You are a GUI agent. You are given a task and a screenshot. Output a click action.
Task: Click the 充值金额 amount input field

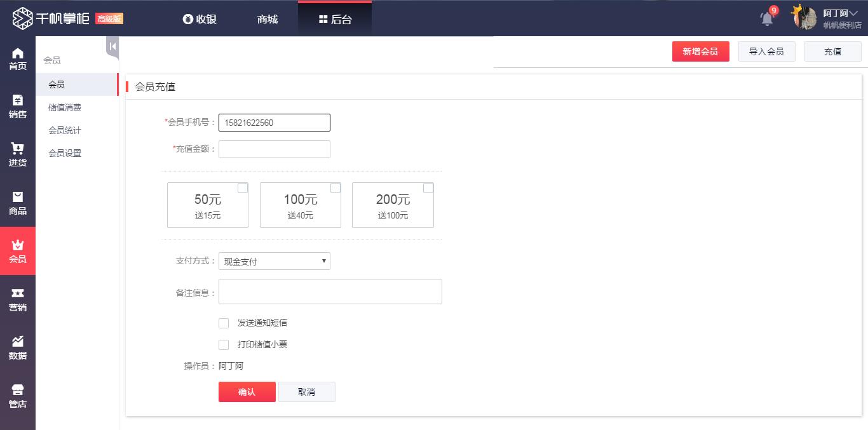coord(274,149)
